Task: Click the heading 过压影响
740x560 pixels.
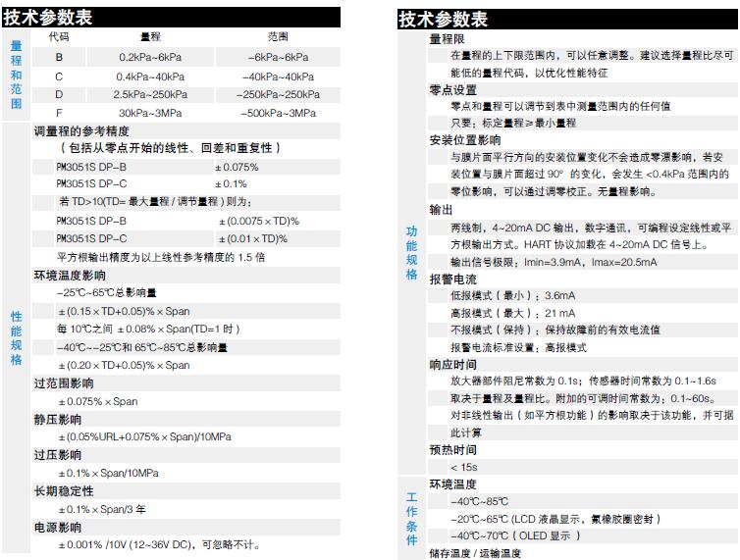Action: pyautogui.click(x=58, y=455)
